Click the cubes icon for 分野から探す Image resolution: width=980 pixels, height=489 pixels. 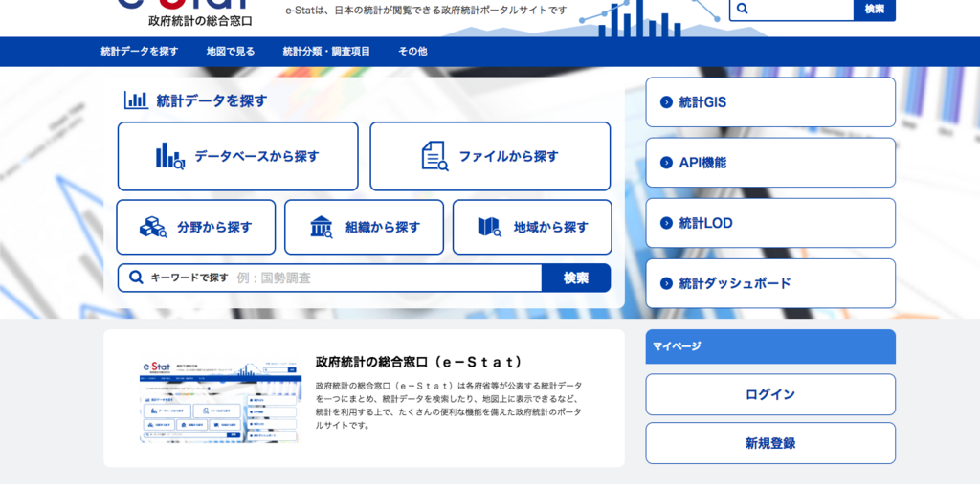tap(153, 227)
